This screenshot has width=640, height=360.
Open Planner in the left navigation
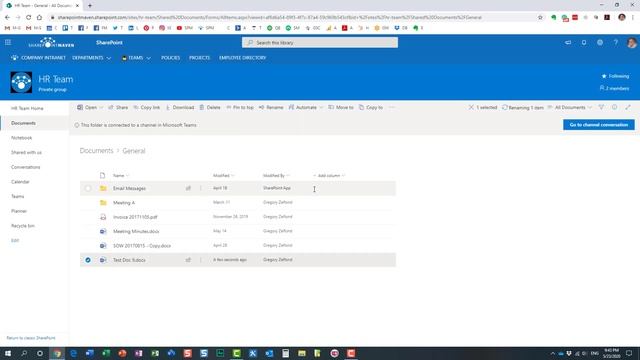coord(19,211)
